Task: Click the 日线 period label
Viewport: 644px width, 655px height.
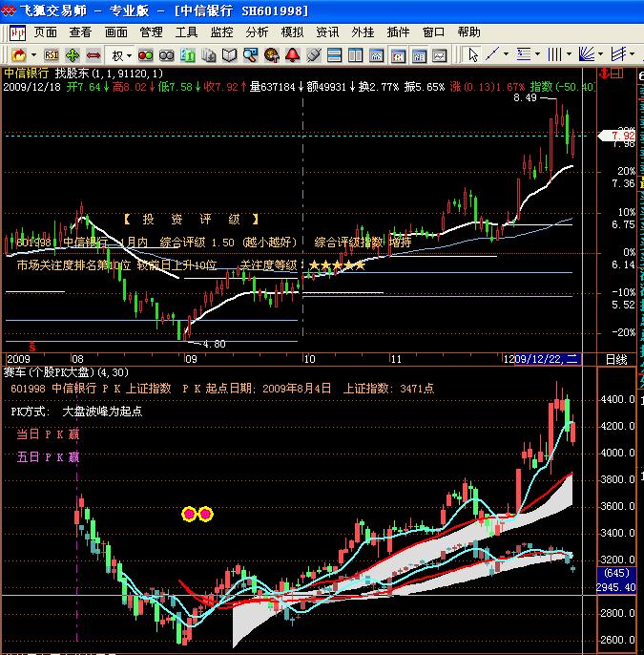Action: pos(616,359)
